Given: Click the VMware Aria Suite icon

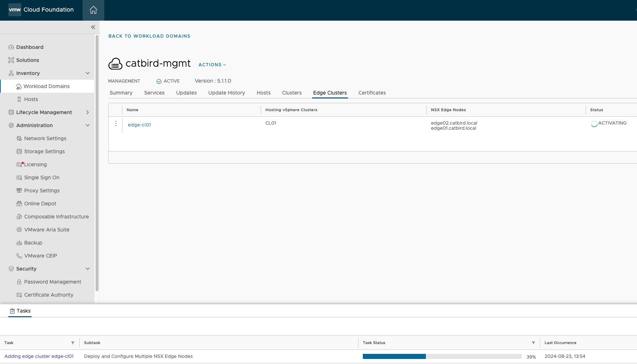Looking at the screenshot, I should [x=19, y=230].
